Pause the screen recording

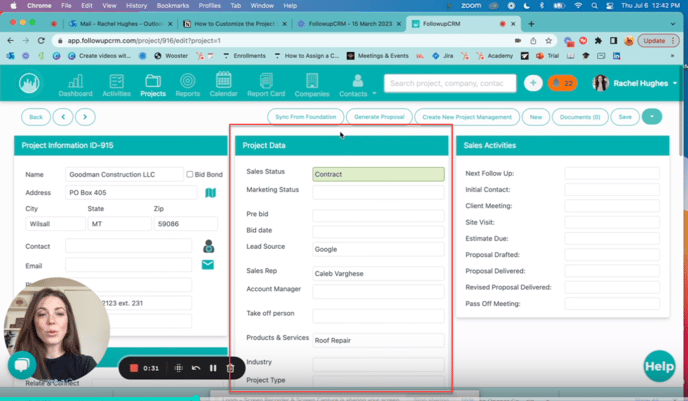pyautogui.click(x=213, y=368)
